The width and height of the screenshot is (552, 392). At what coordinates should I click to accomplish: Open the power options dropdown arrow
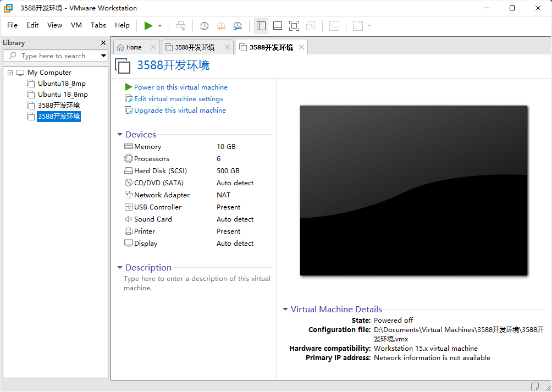coord(160,26)
